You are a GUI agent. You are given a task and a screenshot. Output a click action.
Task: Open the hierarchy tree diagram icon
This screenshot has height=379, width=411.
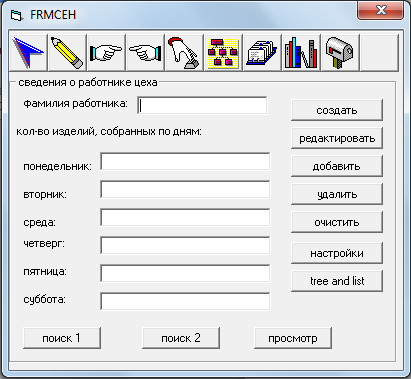tap(223, 52)
